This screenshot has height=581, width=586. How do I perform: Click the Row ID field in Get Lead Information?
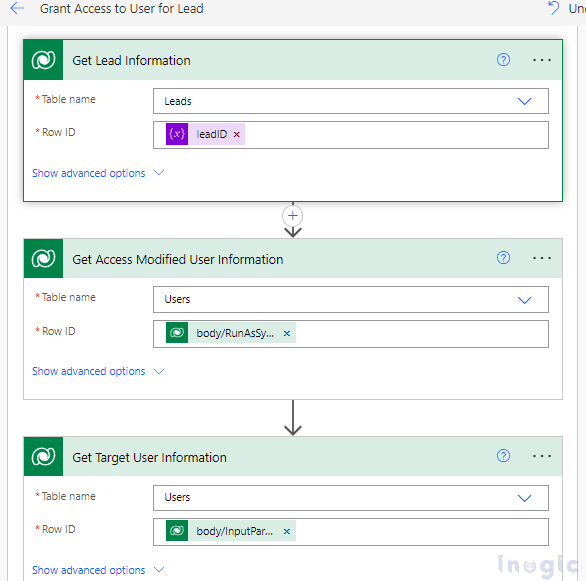(x=351, y=135)
